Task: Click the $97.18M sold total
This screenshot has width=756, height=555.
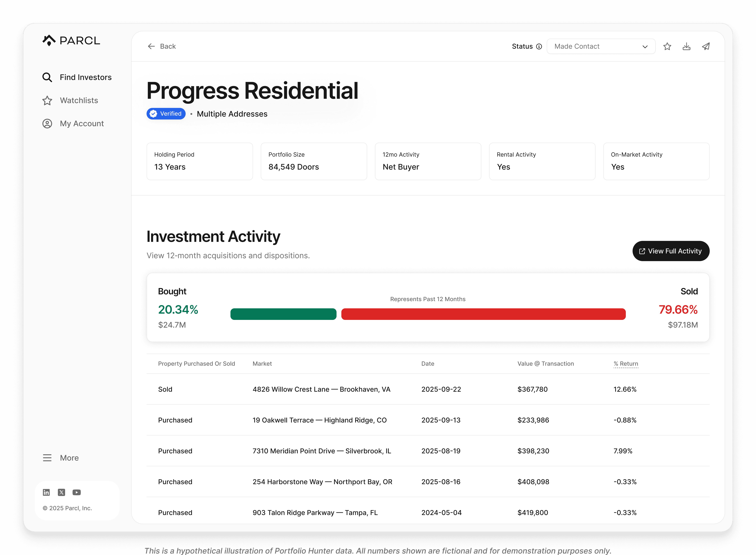Action: (x=683, y=325)
